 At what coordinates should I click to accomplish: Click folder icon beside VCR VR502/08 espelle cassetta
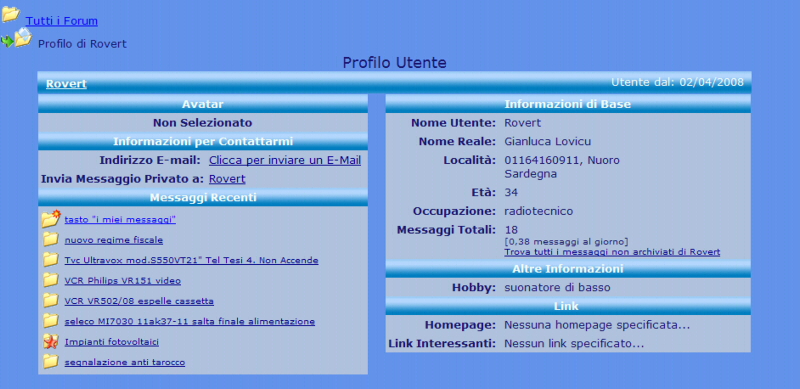(51, 301)
